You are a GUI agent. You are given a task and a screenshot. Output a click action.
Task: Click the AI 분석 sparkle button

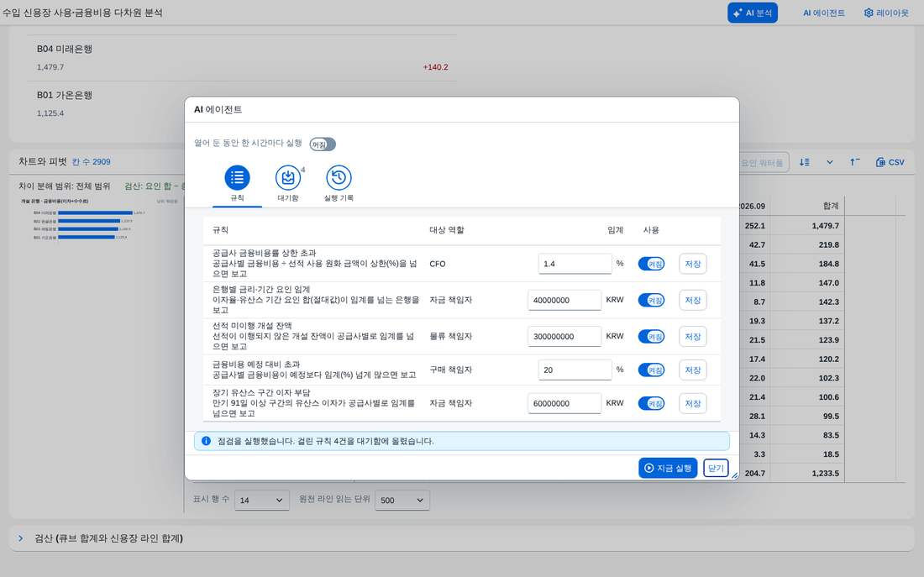753,13
